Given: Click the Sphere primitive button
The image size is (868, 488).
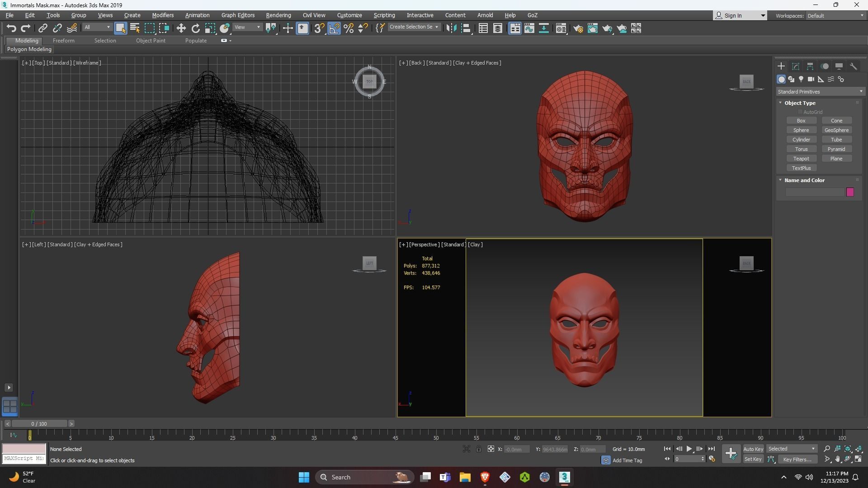Looking at the screenshot, I should pyautogui.click(x=801, y=130).
